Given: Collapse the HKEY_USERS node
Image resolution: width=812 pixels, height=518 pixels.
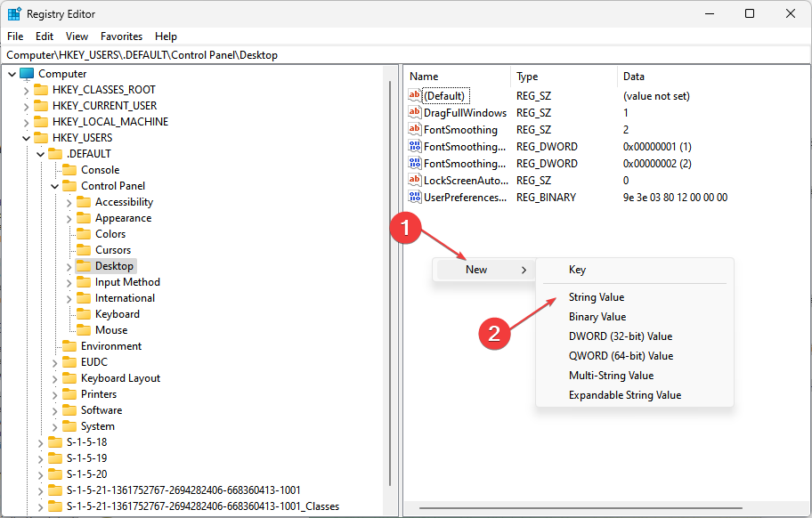Looking at the screenshot, I should click(x=26, y=138).
